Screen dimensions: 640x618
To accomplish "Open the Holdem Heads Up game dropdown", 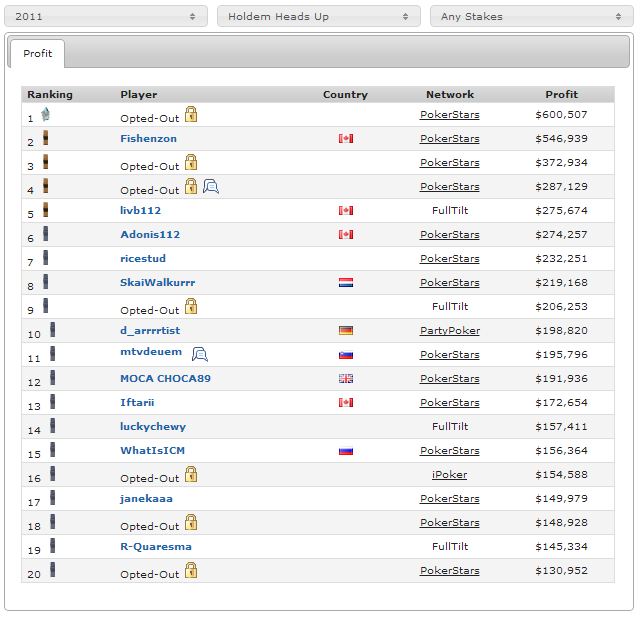I will [x=319, y=16].
